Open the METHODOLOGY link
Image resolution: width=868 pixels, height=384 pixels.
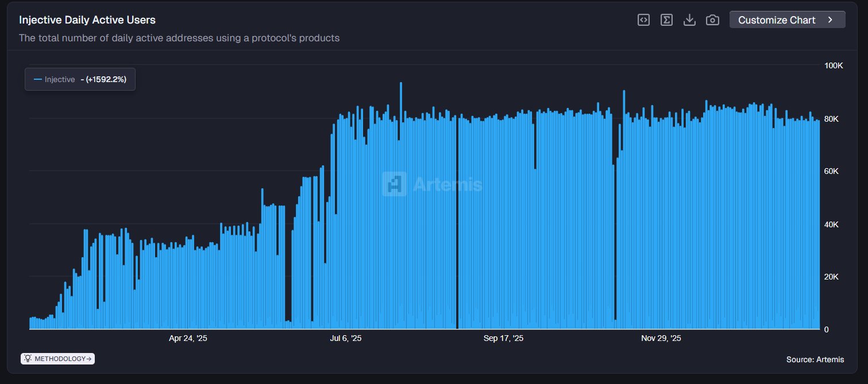tap(59, 359)
